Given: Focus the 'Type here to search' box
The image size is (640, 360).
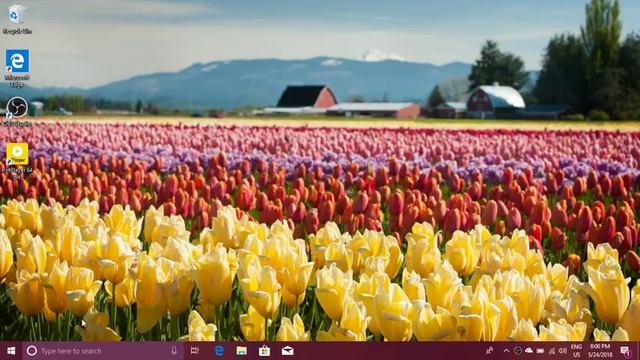Looking at the screenshot, I should 103,351.
